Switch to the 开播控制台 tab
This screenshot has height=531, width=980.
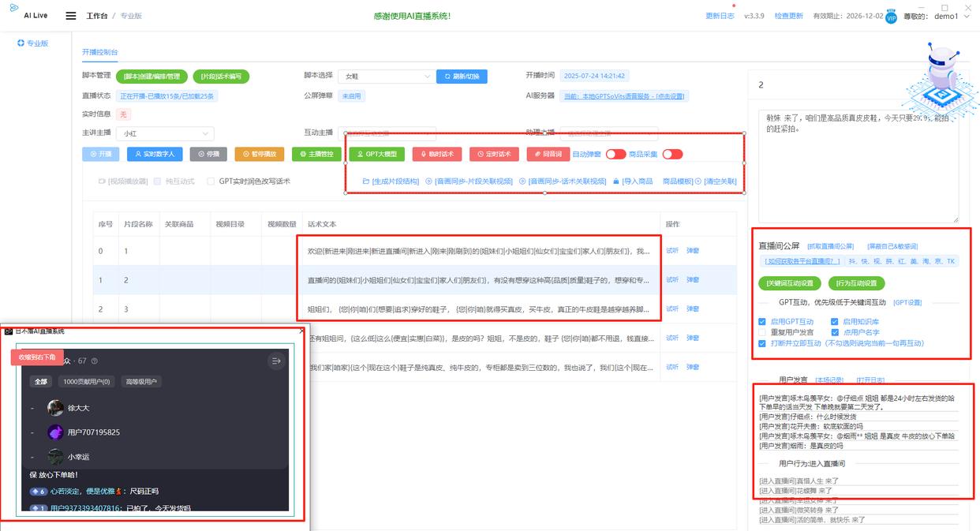pyautogui.click(x=100, y=52)
